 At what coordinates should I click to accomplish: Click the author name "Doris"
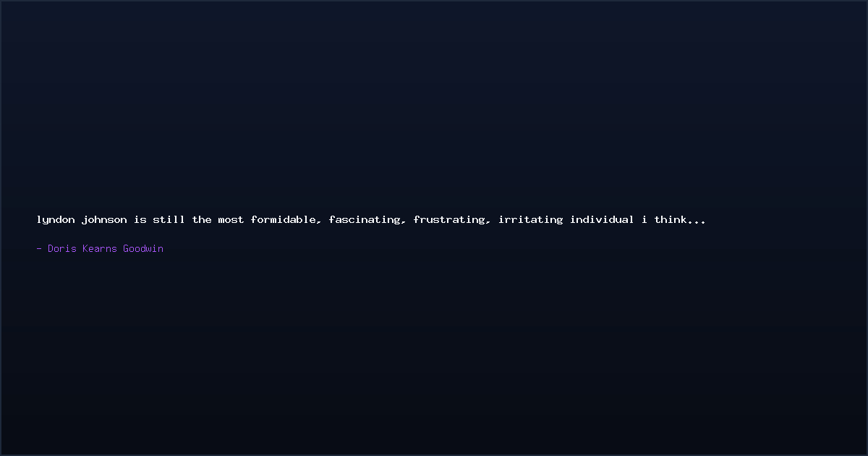pos(62,248)
